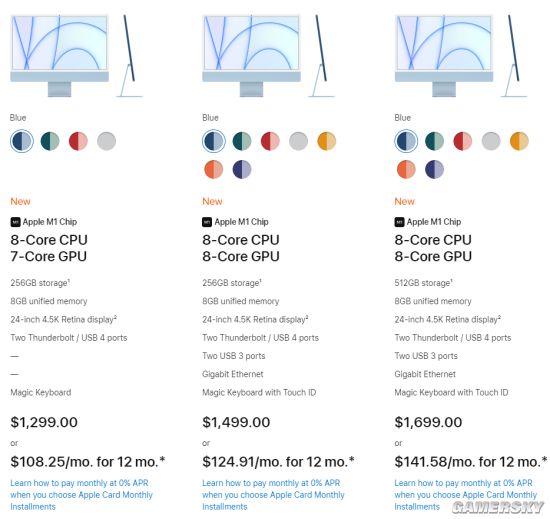Image resolution: width=550 pixels, height=519 pixels.
Task: Choose yellow color for the $1,499 iMac
Action: pyautogui.click(x=327, y=141)
